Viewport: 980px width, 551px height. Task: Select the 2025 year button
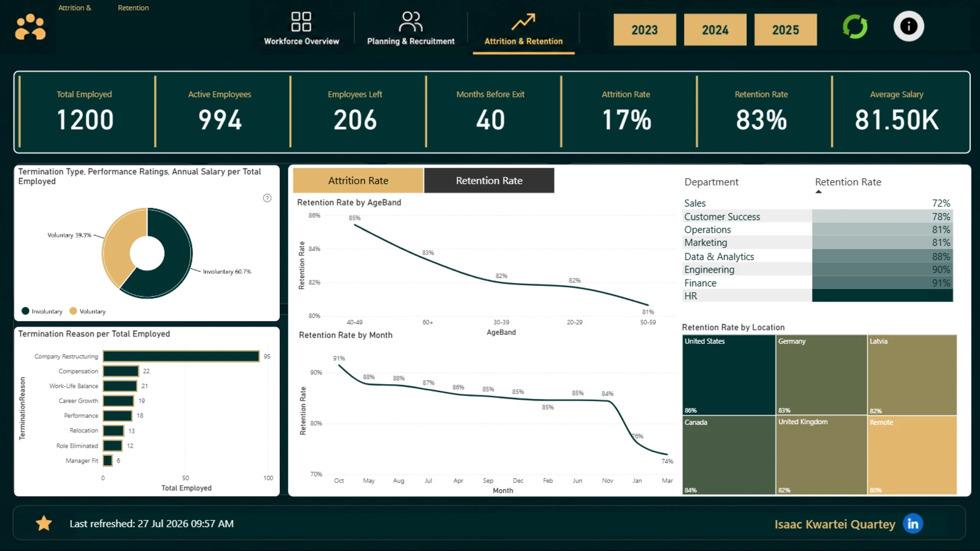pos(786,30)
